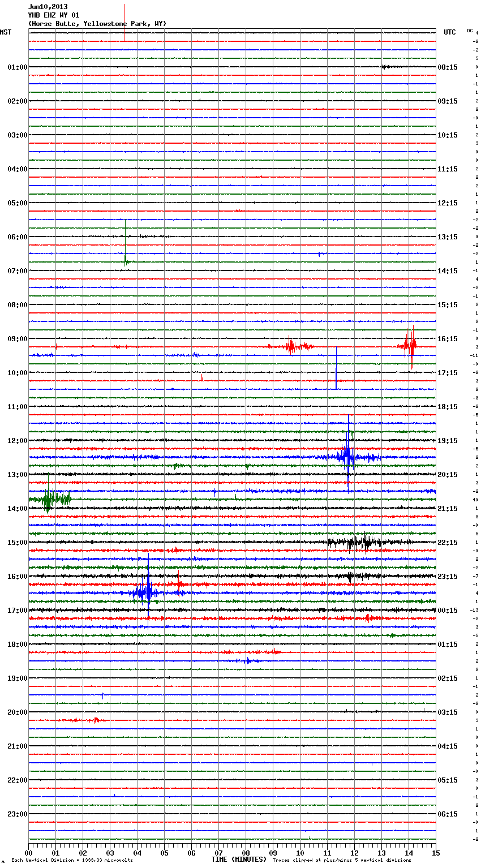
Task: Select the 06:00 MST row label
Action: (x=17, y=237)
